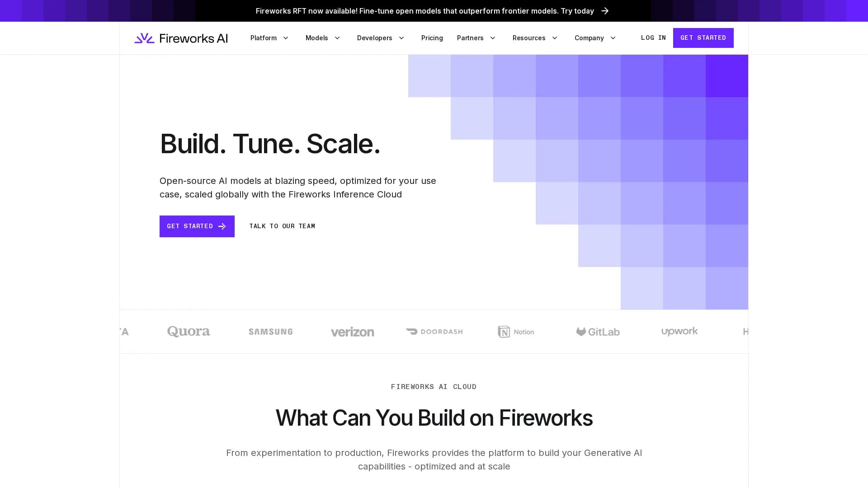Click the 'Build. Tune. Scale.' headline
This screenshot has height=488, width=868.
[270, 144]
